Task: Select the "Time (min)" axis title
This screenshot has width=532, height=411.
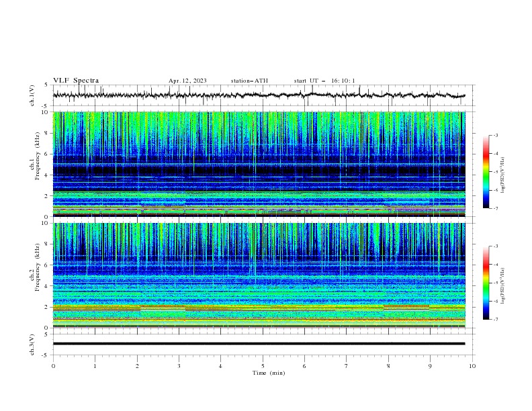Action: (x=269, y=373)
